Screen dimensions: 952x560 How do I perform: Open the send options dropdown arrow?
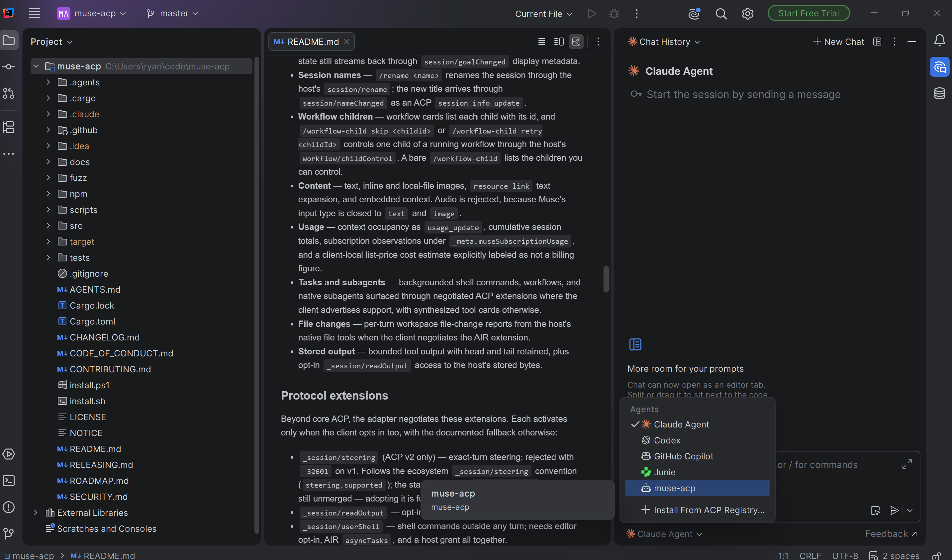910,511
